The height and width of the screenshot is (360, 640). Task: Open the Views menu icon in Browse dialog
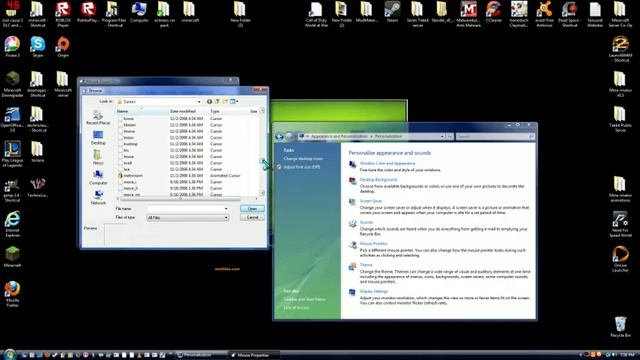tap(234, 101)
